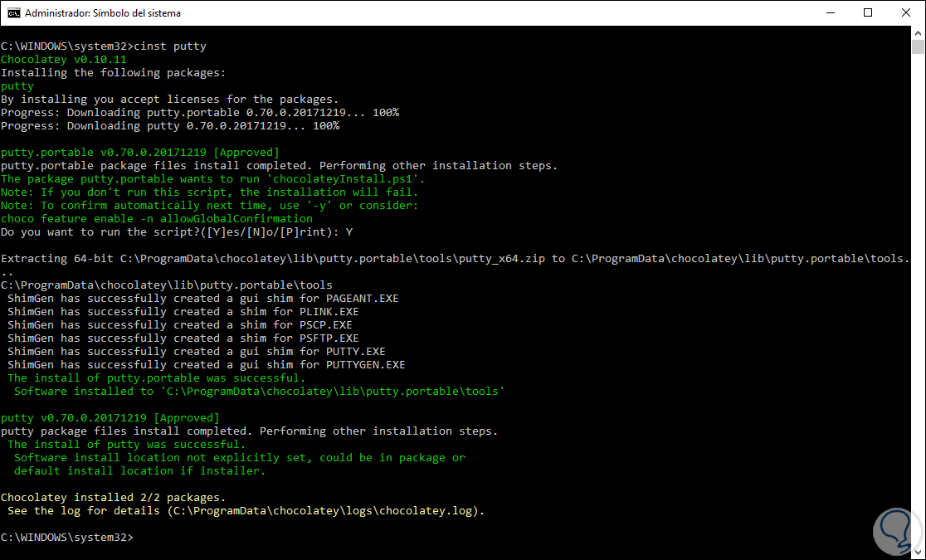The width and height of the screenshot is (926, 560).
Task: Click 'If you don't run this script' note
Action: point(210,192)
